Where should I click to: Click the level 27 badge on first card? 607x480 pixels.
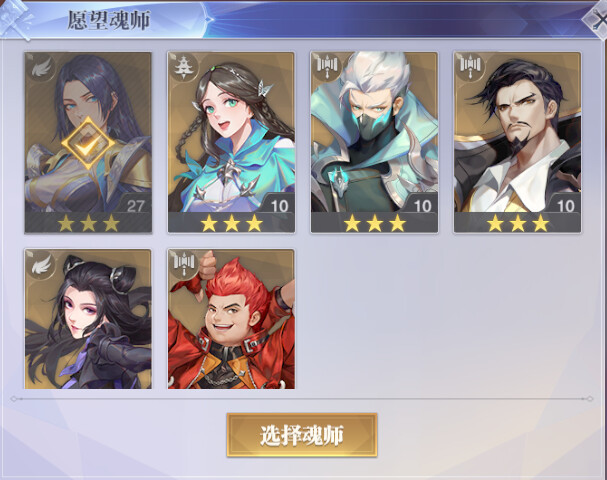click(135, 205)
